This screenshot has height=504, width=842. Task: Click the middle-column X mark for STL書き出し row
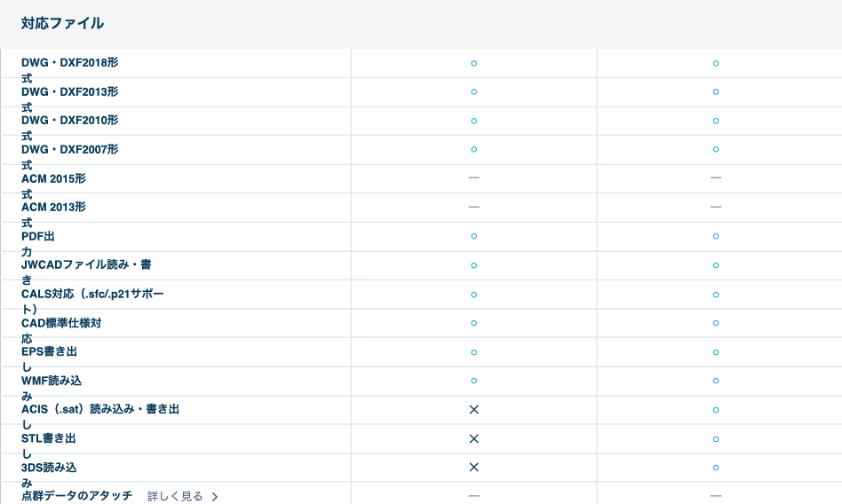(x=473, y=438)
